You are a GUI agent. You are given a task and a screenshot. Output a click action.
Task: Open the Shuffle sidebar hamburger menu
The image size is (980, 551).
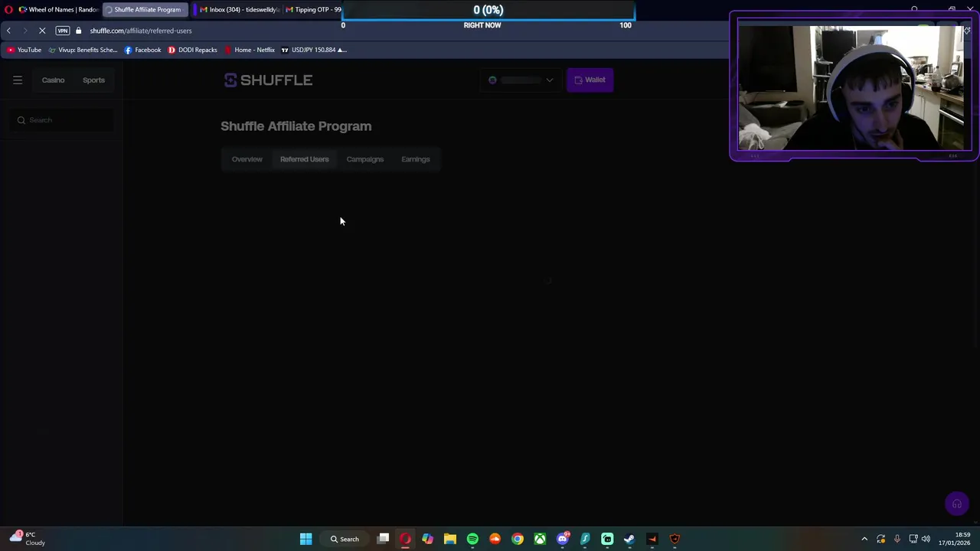(x=18, y=80)
